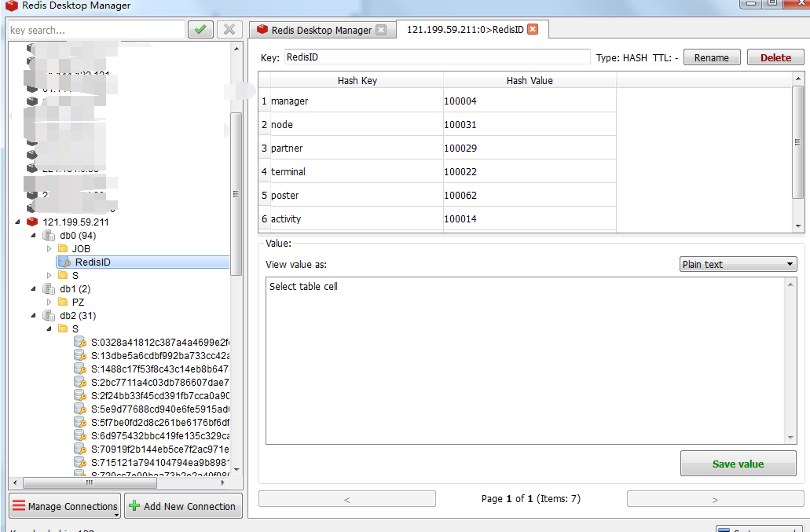Select the 'activity' hash key cell
810x532 pixels.
(357, 218)
